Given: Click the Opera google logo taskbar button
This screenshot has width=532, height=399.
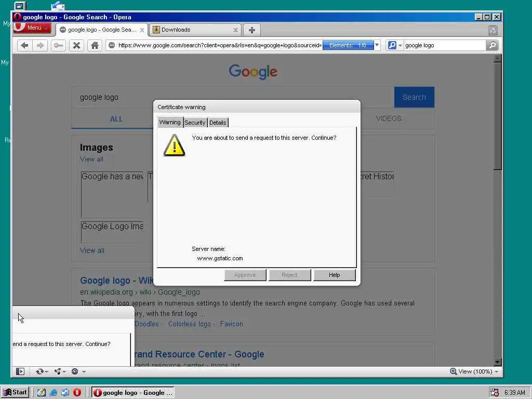Looking at the screenshot, I should click(x=132, y=393).
